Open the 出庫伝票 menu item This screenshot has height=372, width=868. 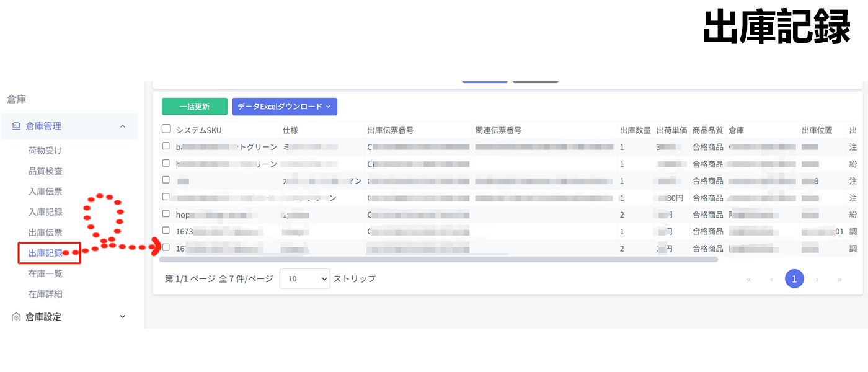click(45, 232)
